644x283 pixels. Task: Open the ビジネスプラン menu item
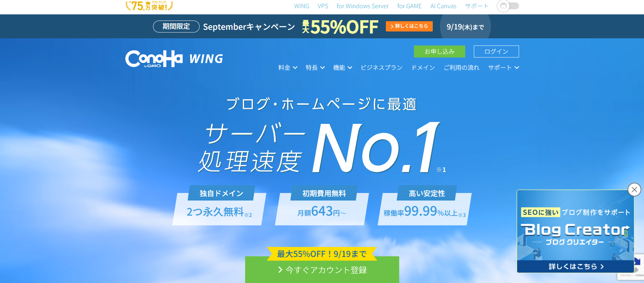(381, 68)
